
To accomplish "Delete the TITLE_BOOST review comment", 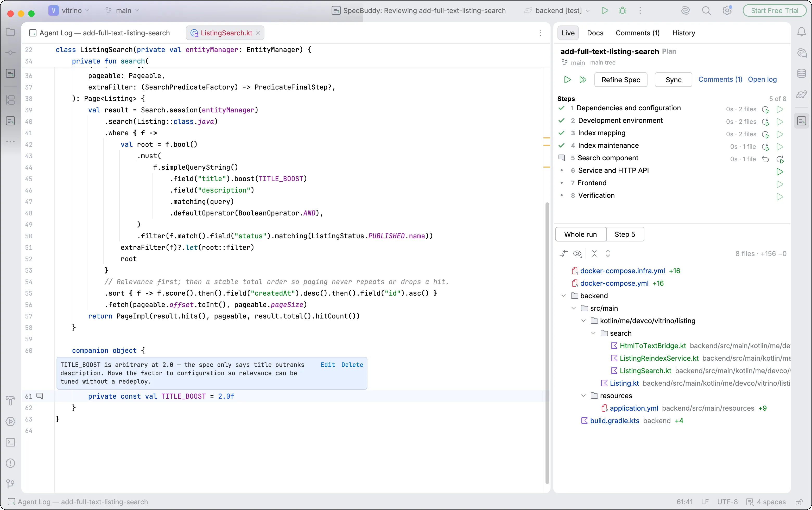I will 352,365.
